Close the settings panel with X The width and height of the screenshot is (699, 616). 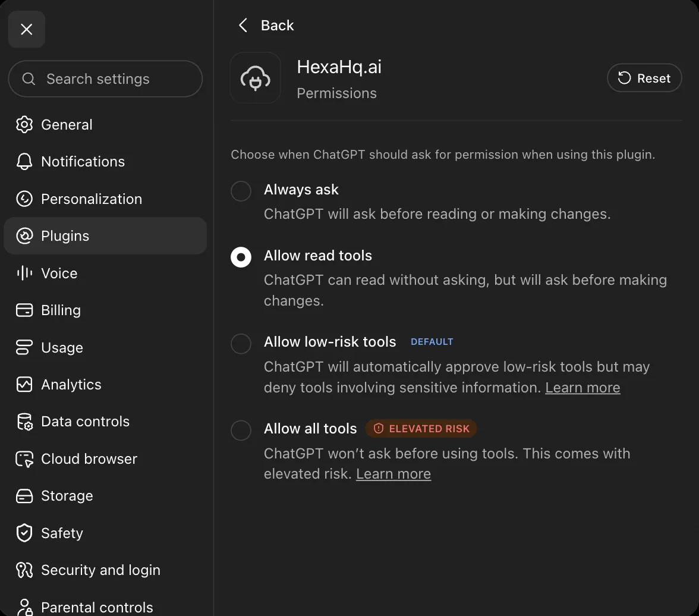27,30
